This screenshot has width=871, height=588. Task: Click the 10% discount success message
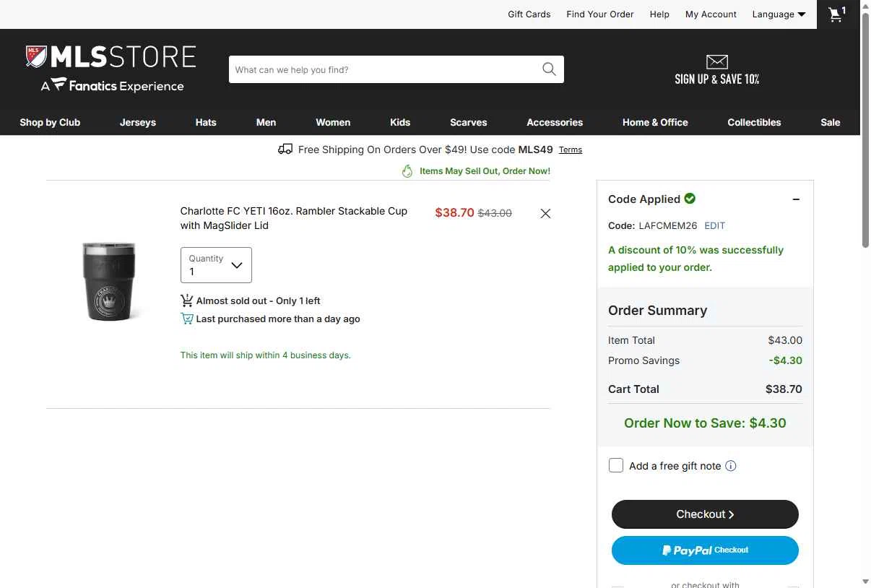point(695,259)
